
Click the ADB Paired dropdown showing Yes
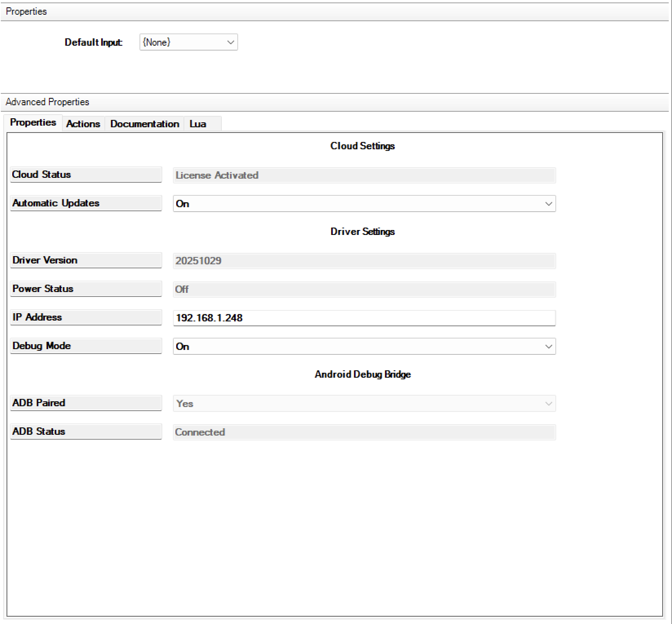pos(364,403)
